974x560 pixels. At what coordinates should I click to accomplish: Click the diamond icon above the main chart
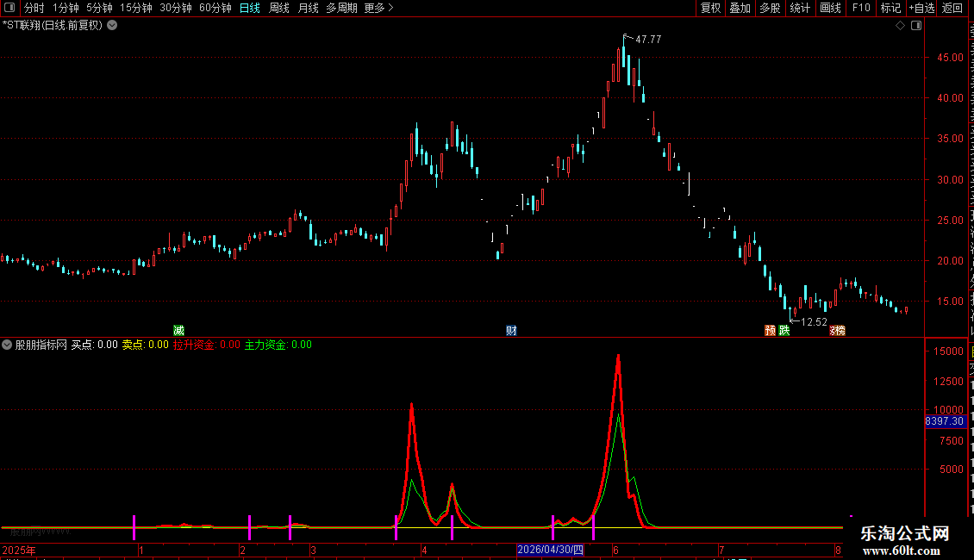900,26
